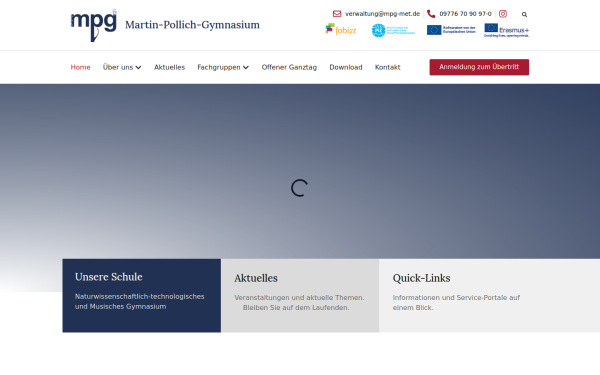Click the phone number 09776 70 90 97-0
This screenshot has width=600, height=375.
pos(466,14)
